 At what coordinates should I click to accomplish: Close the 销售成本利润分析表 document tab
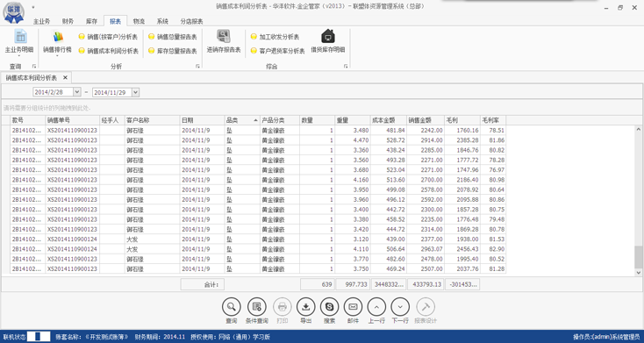65,78
